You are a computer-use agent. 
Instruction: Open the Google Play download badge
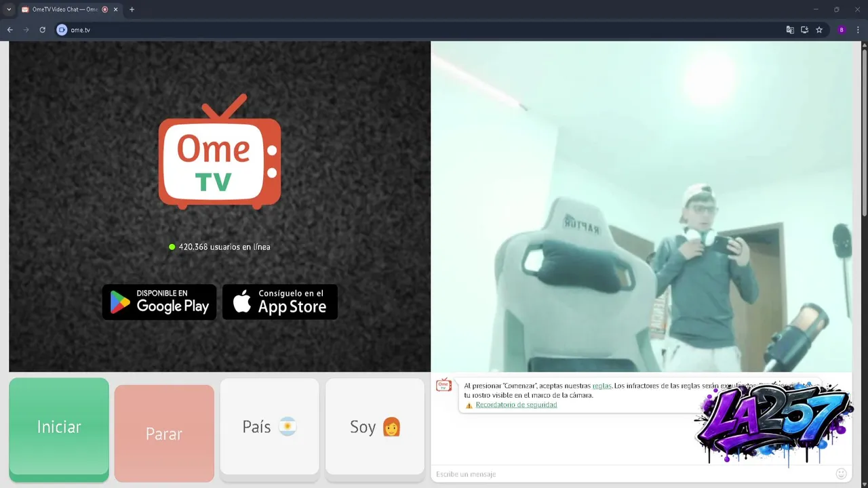(x=159, y=302)
